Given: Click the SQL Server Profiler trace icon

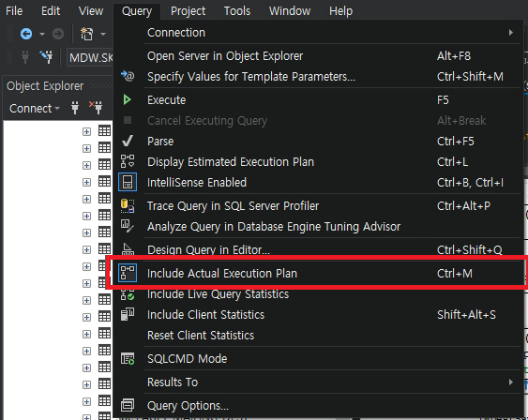Looking at the screenshot, I should point(128,205).
